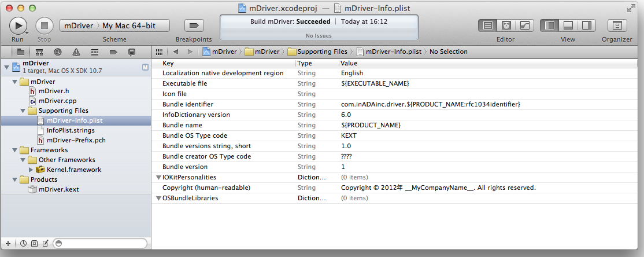The height and width of the screenshot is (257, 644).
Task: Collapse the Other Frameworks group
Action: click(x=23, y=160)
